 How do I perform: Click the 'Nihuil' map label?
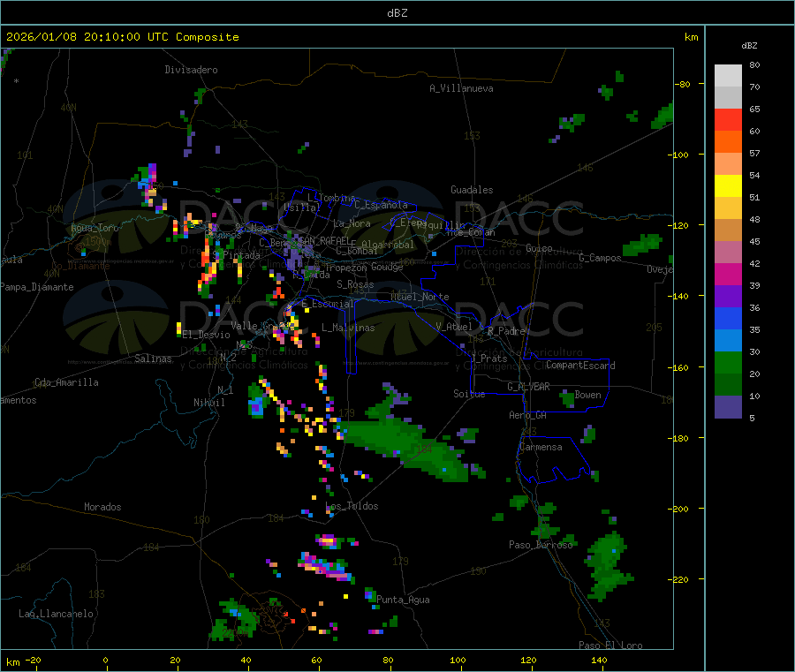(208, 403)
